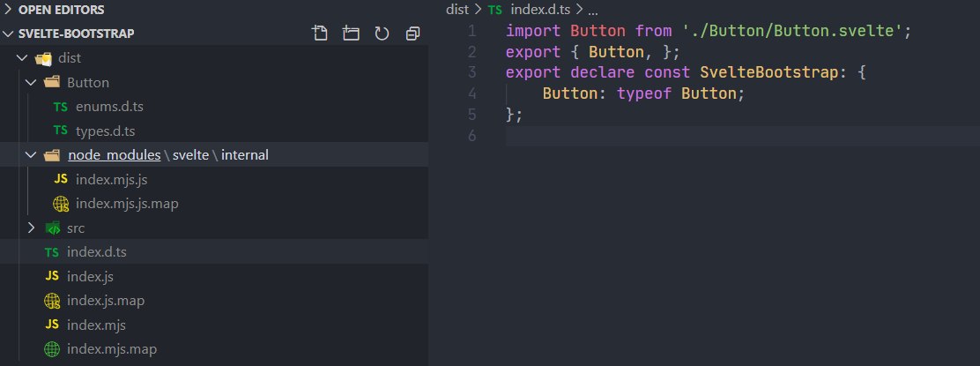Click the import keyword on line 1

click(x=533, y=31)
